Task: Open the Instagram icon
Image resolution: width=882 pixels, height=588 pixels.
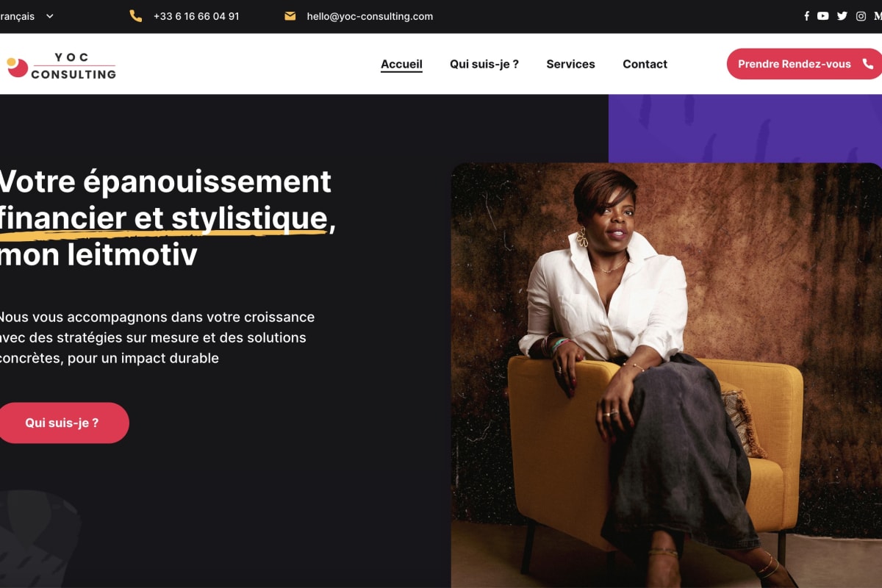Action: click(861, 16)
